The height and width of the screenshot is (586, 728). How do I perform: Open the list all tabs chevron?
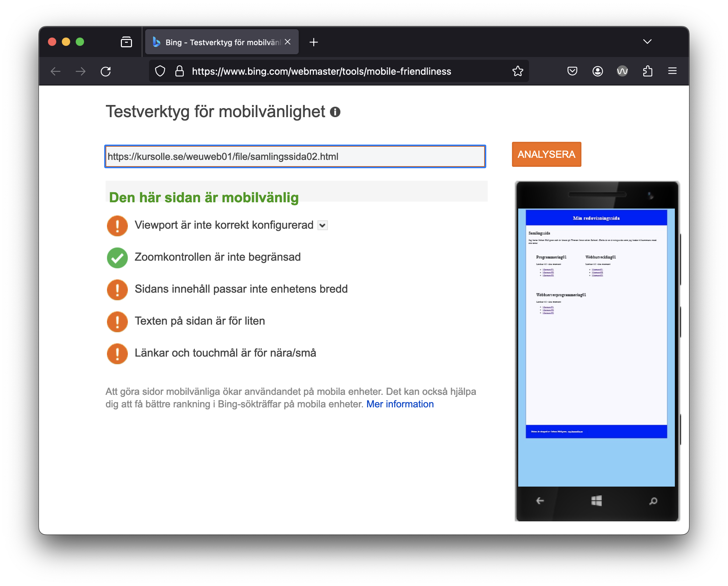click(x=647, y=42)
